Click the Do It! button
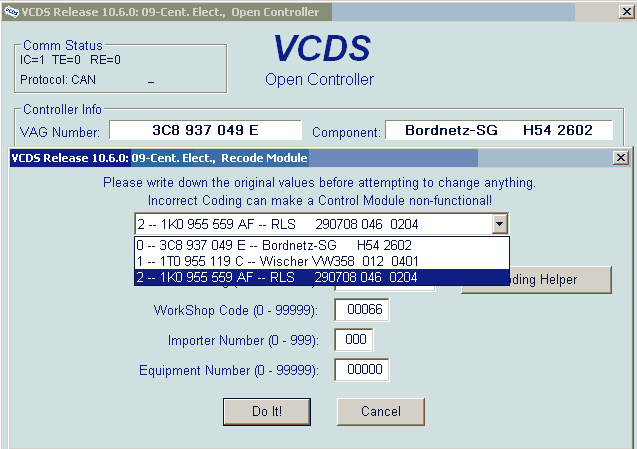The image size is (637, 449). [267, 412]
